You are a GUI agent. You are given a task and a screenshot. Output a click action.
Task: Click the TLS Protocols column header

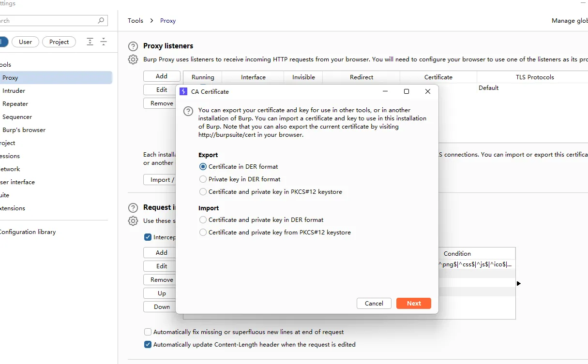tap(532, 77)
